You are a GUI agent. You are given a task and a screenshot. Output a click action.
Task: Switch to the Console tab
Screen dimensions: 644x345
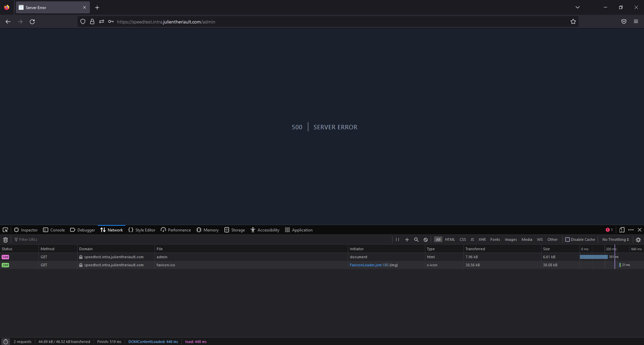[54, 230]
